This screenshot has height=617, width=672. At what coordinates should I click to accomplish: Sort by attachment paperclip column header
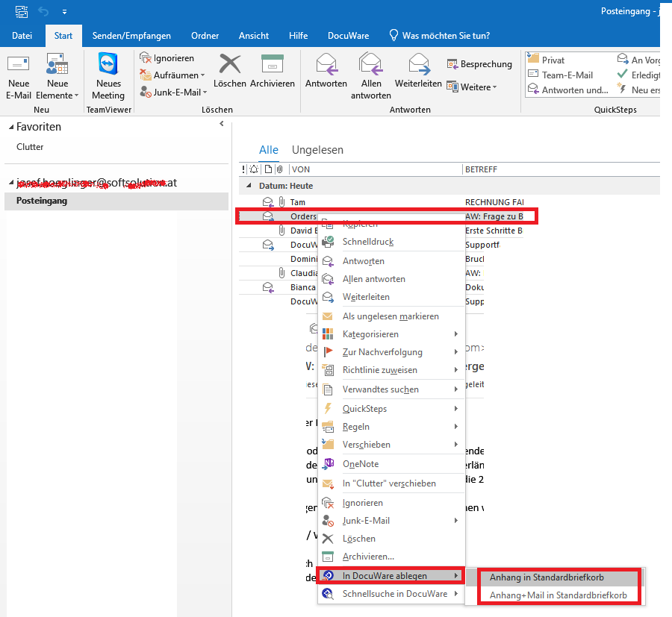(279, 169)
